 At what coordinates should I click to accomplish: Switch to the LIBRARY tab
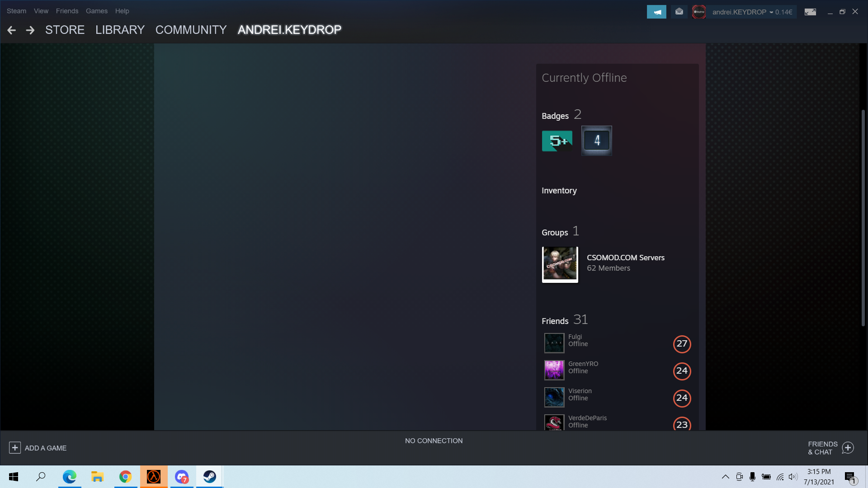119,30
